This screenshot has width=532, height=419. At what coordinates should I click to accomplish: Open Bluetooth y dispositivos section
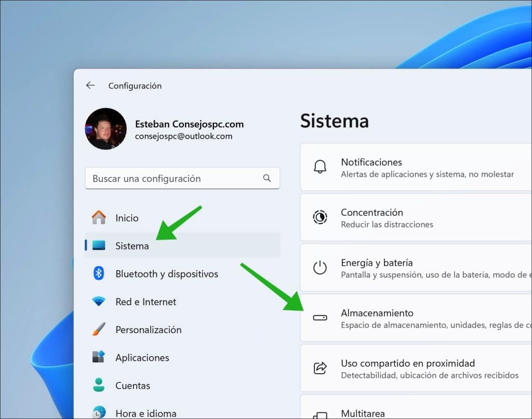point(182,273)
